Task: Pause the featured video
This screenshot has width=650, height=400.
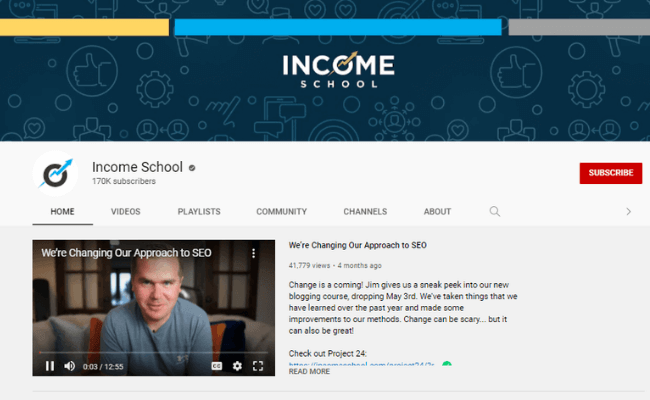Action: (50, 366)
